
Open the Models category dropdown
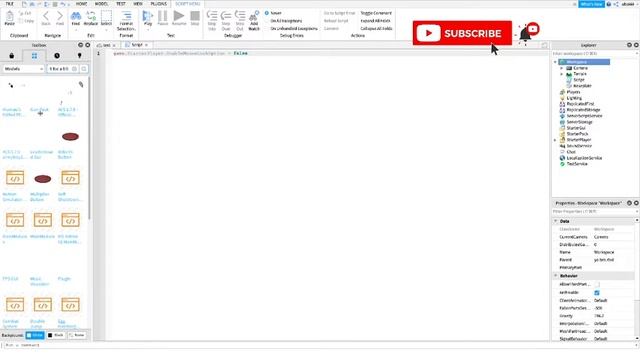pyautogui.click(x=23, y=69)
